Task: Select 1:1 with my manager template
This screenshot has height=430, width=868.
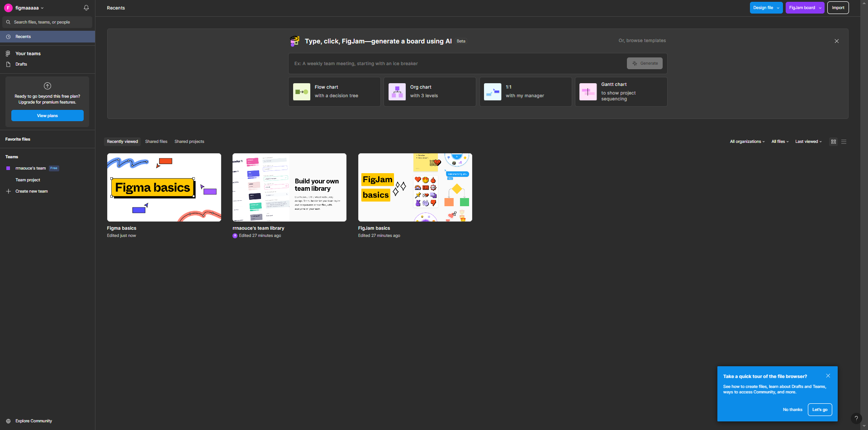Action: (x=526, y=92)
